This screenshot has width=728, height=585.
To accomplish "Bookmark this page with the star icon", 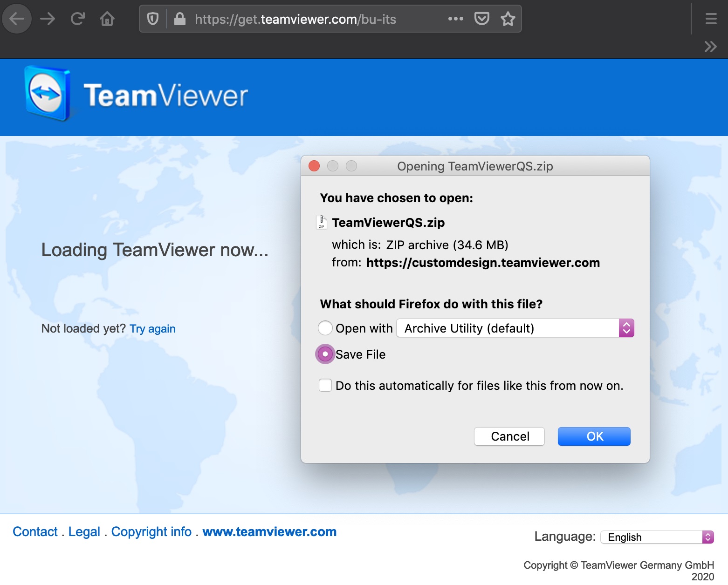I will pyautogui.click(x=508, y=19).
